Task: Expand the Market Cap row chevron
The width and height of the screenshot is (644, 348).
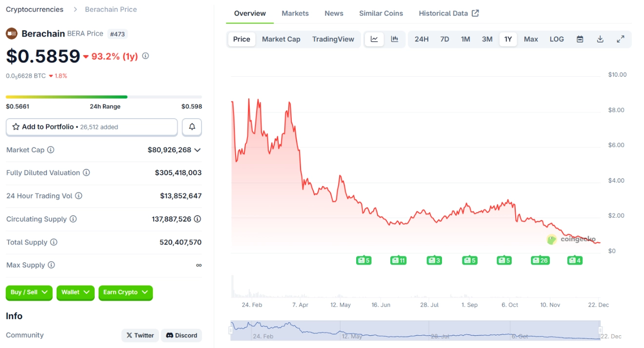Action: (x=198, y=150)
